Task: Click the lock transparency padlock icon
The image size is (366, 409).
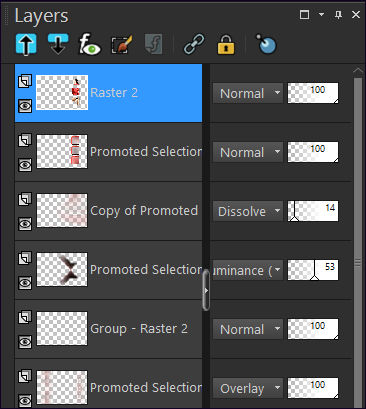Action: pyautogui.click(x=226, y=44)
